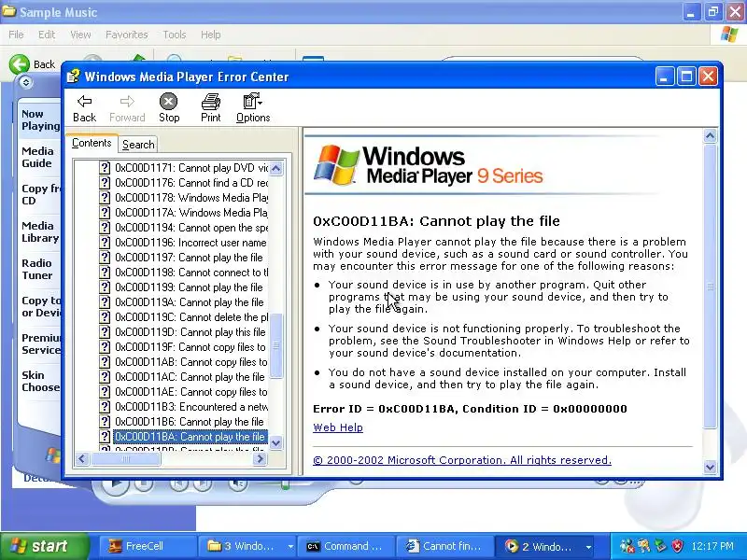Switch to Command Prompt taskbar button
747x560 pixels.
(x=345, y=546)
